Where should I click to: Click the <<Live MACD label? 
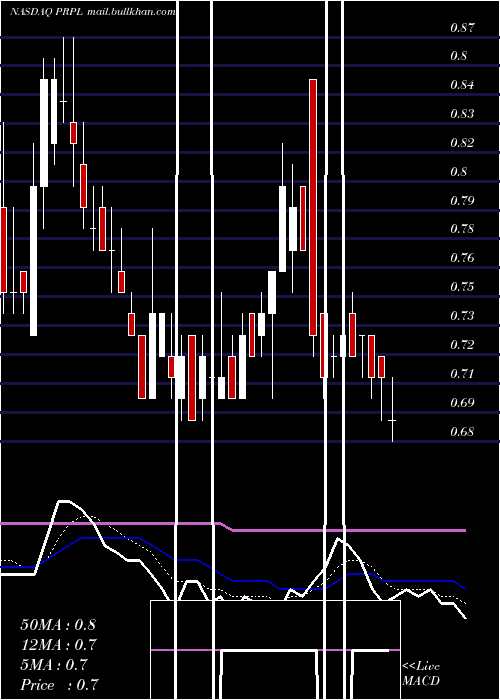tap(421, 673)
